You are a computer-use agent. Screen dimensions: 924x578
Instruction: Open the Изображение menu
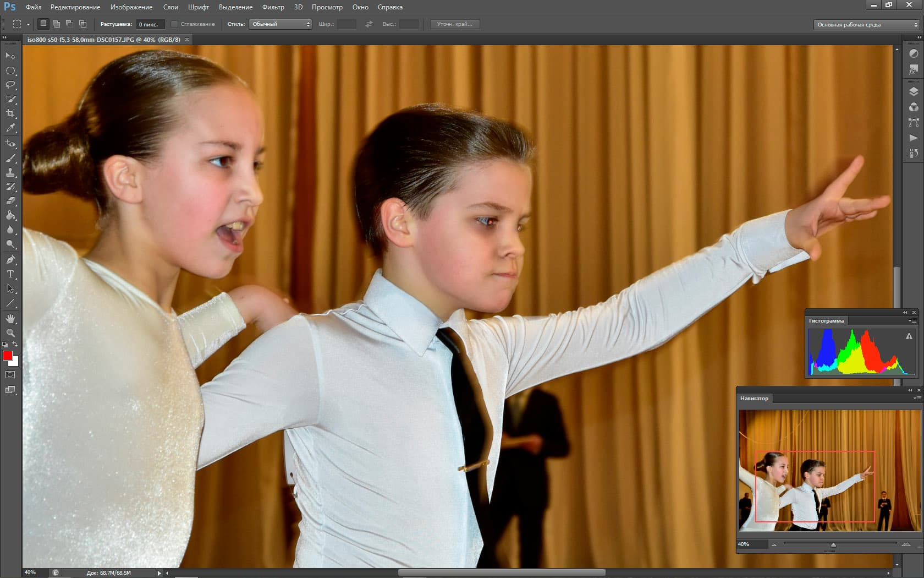[x=131, y=7]
